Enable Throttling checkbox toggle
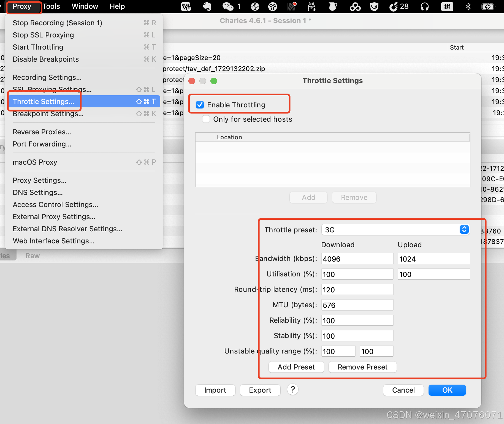This screenshot has width=504, height=424. (200, 105)
